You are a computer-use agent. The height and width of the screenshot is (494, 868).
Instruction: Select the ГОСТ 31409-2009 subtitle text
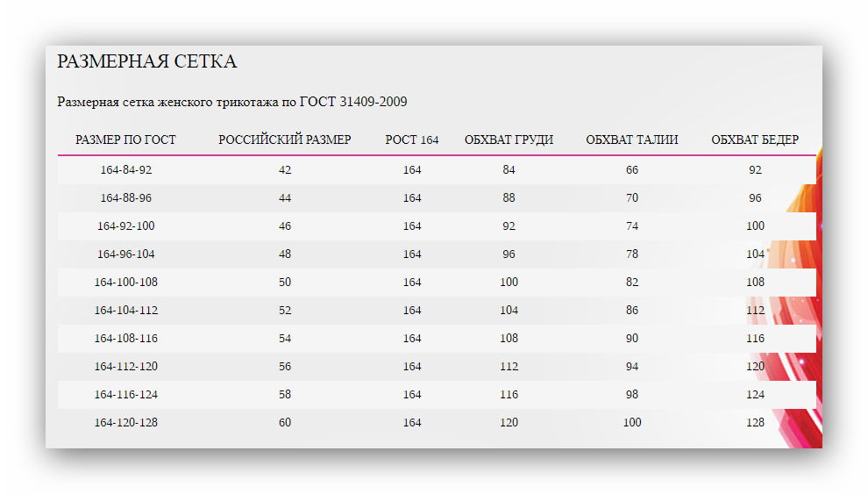pyautogui.click(x=353, y=102)
